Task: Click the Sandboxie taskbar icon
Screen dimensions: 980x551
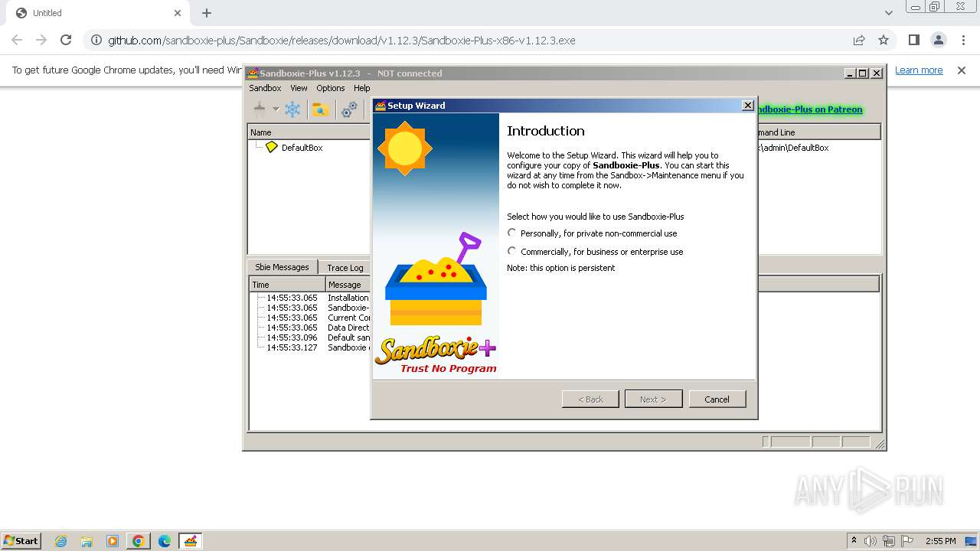Action: [x=191, y=541]
